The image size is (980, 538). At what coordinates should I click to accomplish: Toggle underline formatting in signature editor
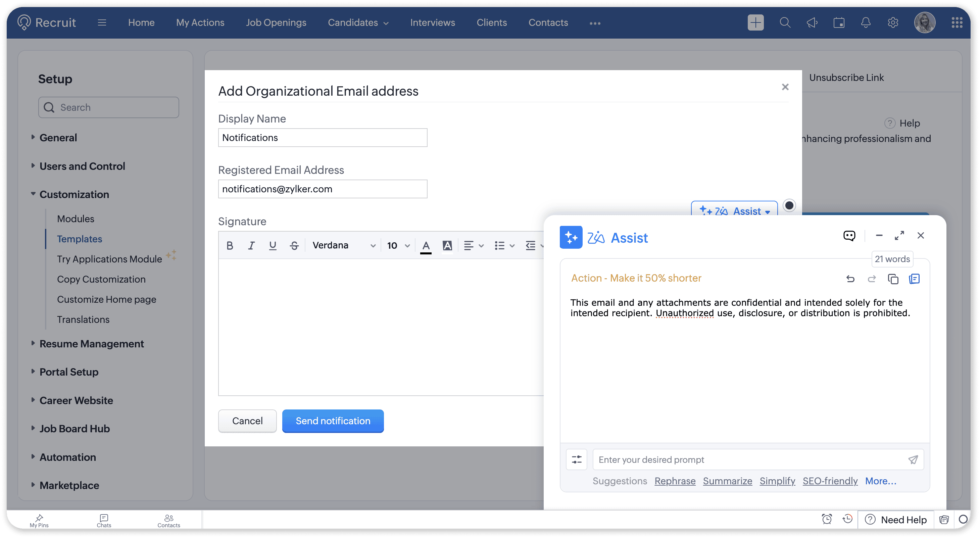[x=273, y=245]
